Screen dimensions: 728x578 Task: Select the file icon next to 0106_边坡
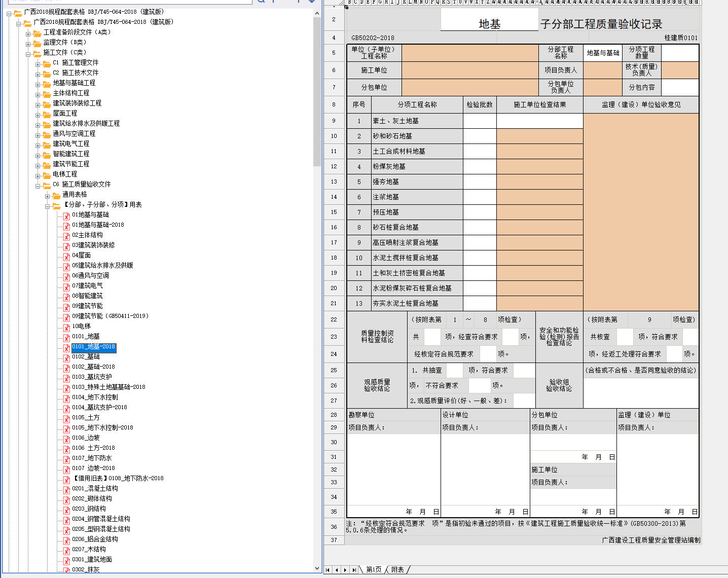66,439
